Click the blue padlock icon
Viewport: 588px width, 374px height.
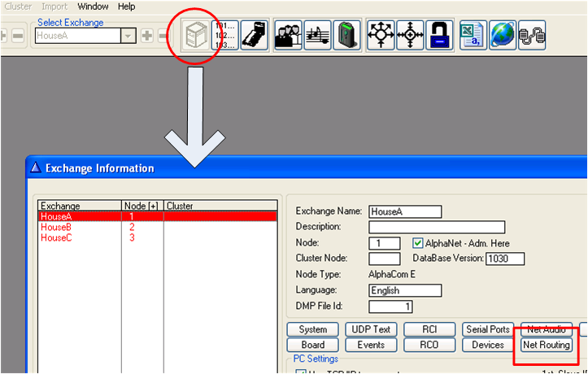click(439, 35)
